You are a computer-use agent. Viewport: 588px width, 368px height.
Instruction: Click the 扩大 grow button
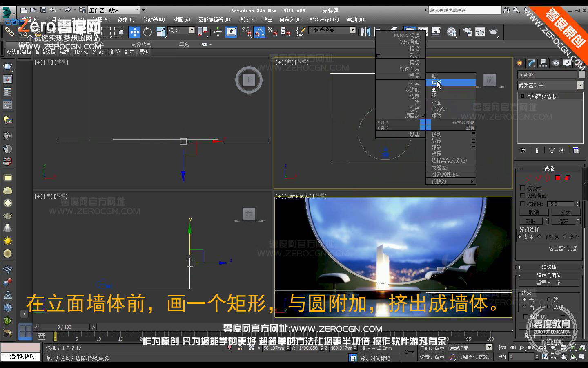tap(566, 212)
